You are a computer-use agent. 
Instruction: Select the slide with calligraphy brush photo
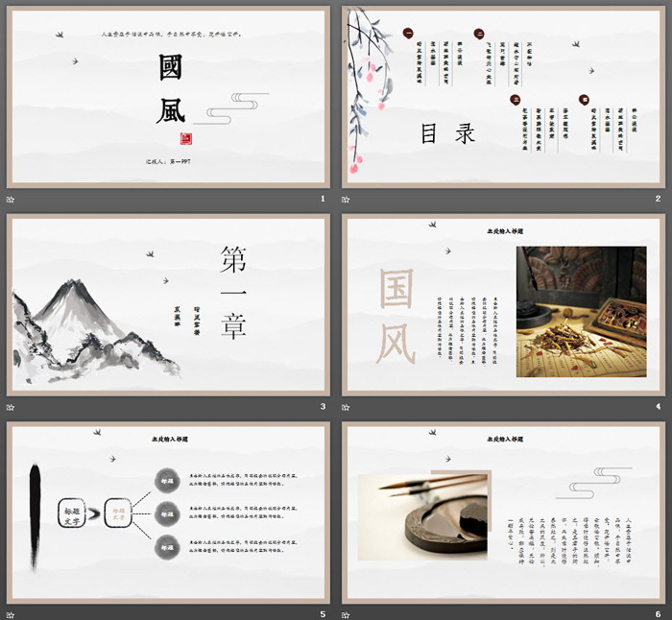point(504,512)
